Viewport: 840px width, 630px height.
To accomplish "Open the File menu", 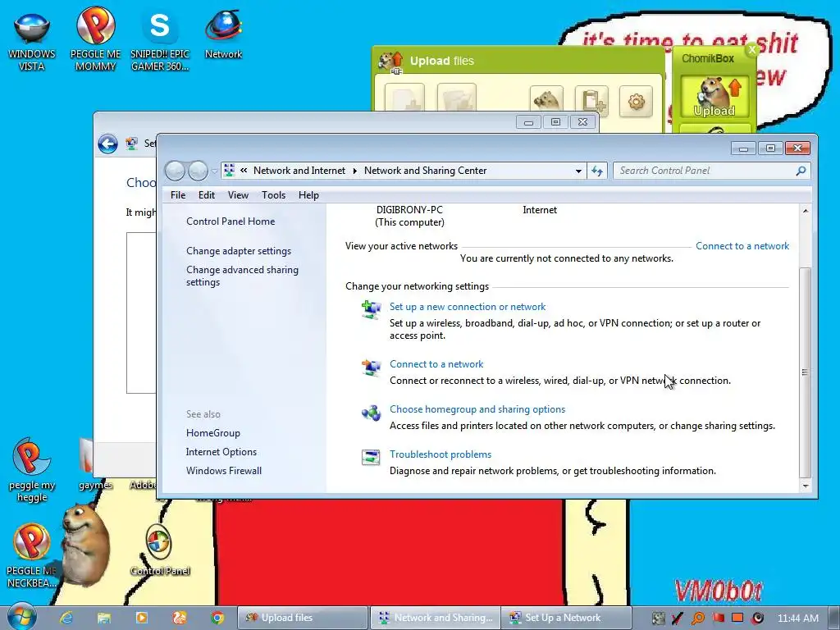I will 178,195.
